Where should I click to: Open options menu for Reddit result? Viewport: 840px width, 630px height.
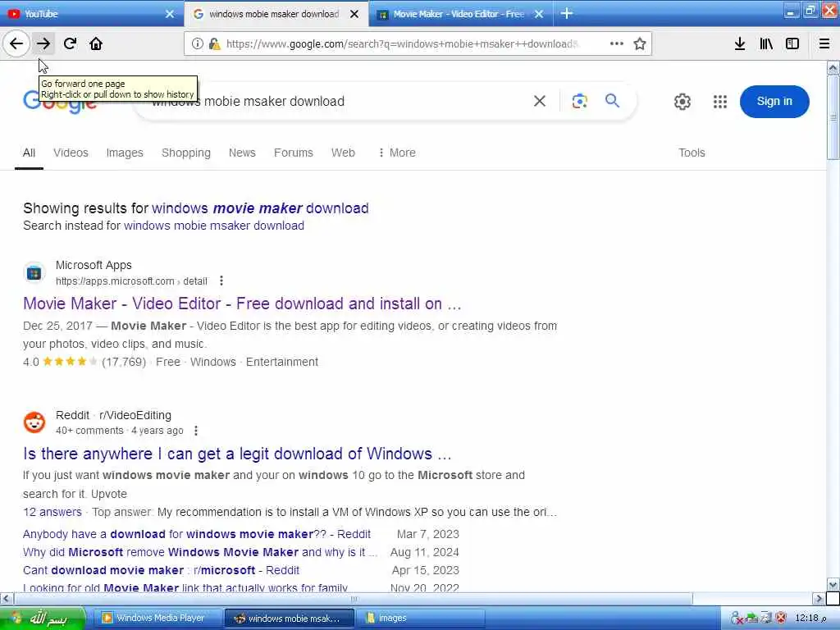pyautogui.click(x=196, y=430)
